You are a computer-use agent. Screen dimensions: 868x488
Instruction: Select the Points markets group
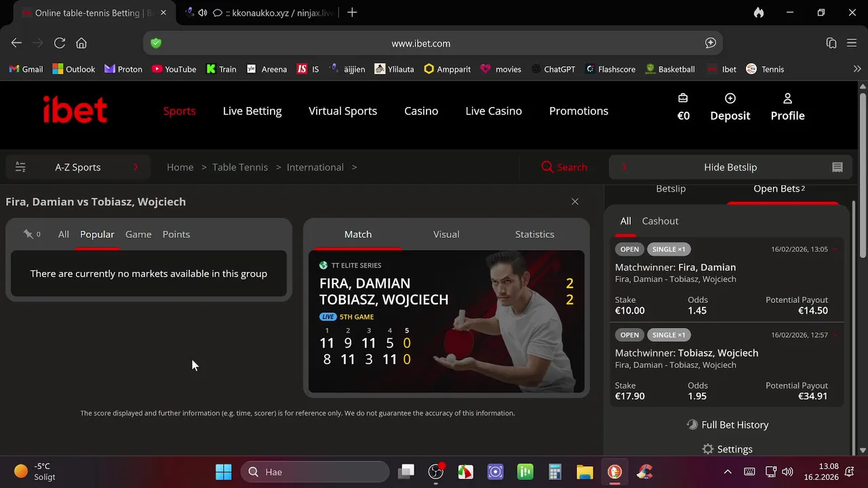pyautogui.click(x=176, y=235)
